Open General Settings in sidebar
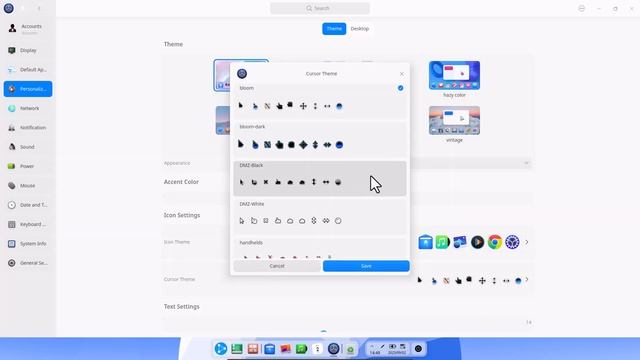This screenshot has width=640, height=360. click(x=28, y=263)
